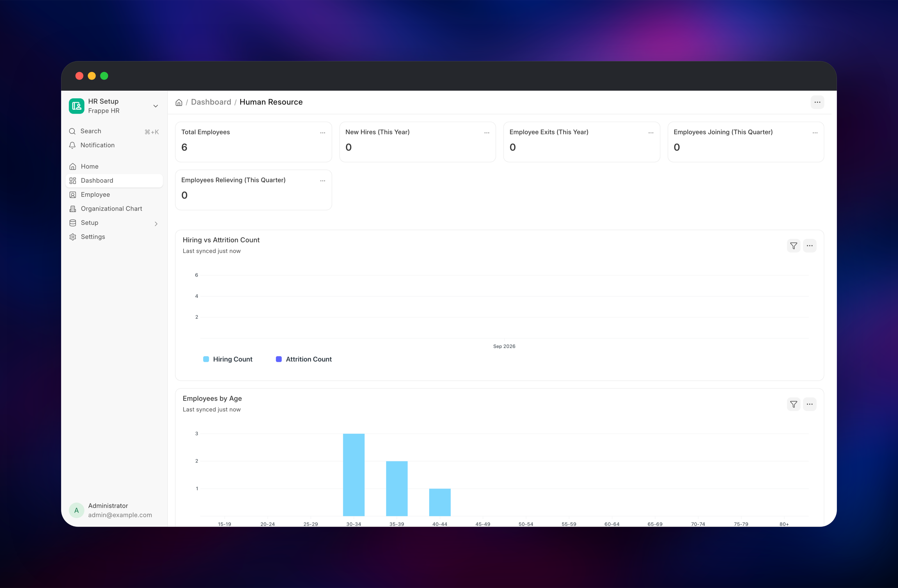
Task: Click the search magnifier icon
Action: (x=72, y=131)
